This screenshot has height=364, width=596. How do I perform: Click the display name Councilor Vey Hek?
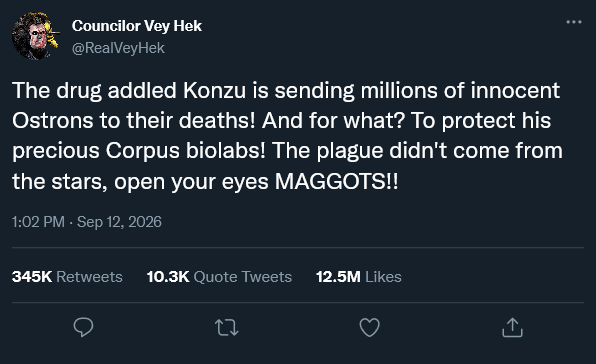point(137,26)
